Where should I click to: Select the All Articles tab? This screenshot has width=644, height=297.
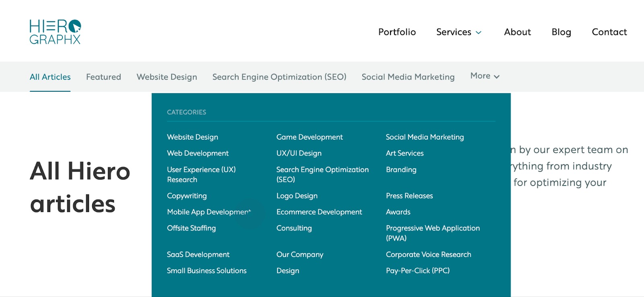click(50, 76)
